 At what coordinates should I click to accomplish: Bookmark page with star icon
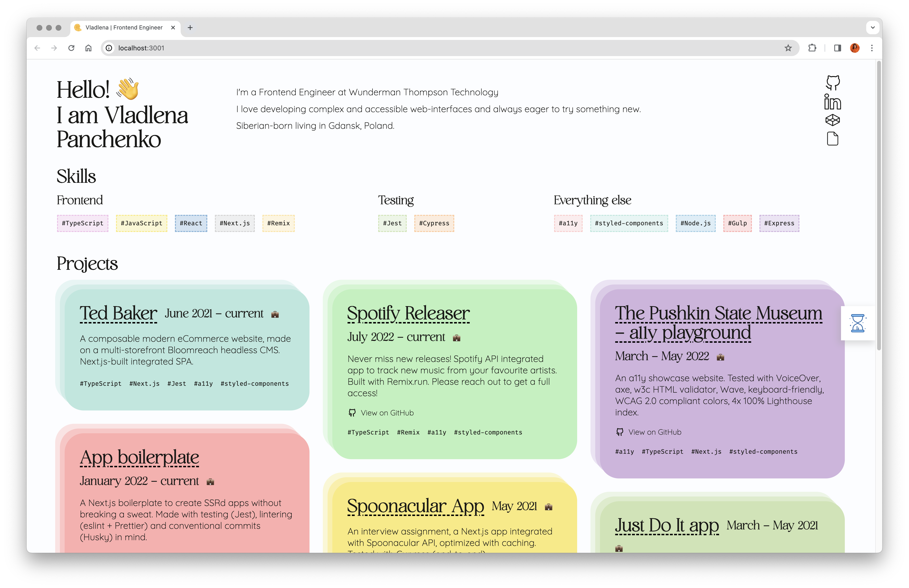click(x=788, y=48)
